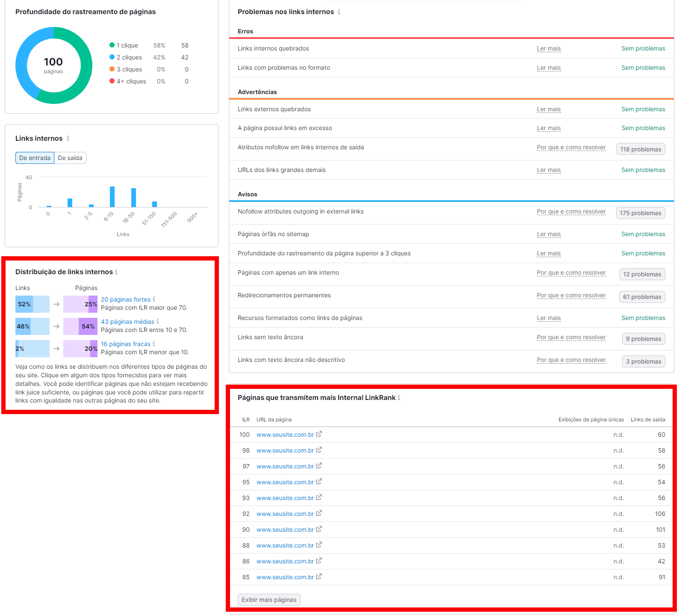Open www.seusite.com.br link in ILR 100 row
This screenshot has width=679, height=616.
point(285,435)
